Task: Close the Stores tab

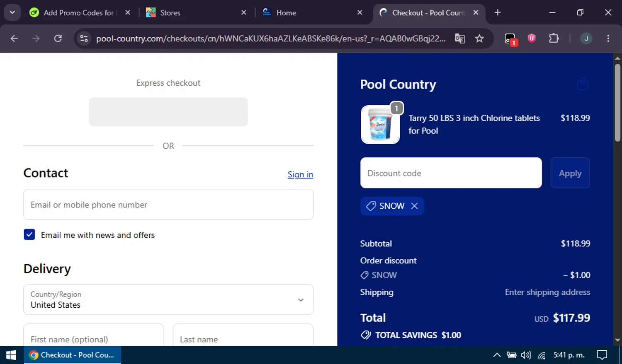Action: (244, 12)
